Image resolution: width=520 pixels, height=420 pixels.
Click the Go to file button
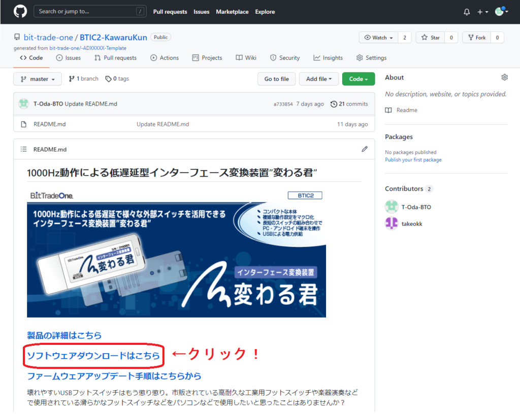[x=276, y=79]
